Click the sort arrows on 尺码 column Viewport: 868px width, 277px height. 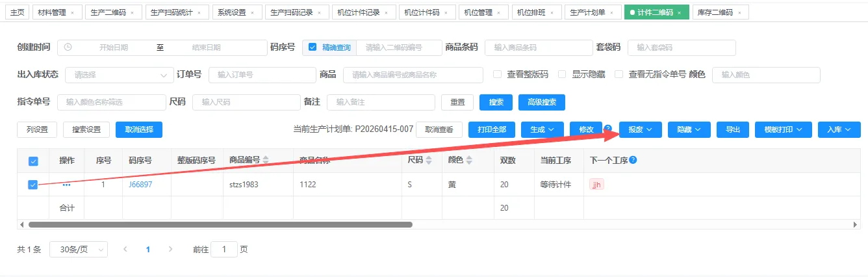pos(430,161)
